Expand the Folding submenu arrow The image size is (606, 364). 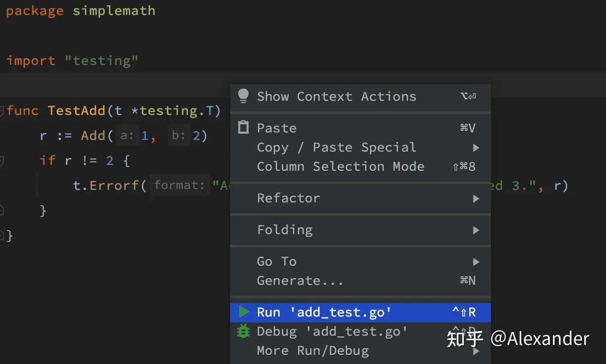coord(476,230)
